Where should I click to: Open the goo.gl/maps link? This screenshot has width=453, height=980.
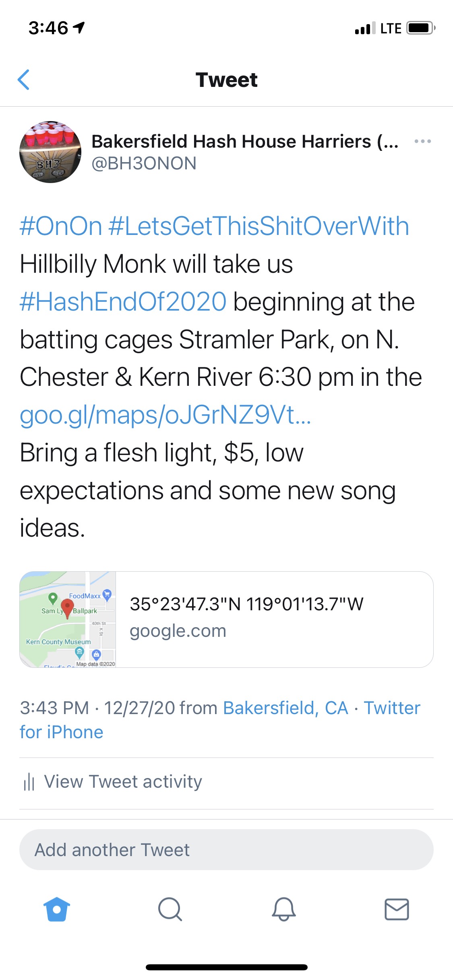[x=165, y=415]
